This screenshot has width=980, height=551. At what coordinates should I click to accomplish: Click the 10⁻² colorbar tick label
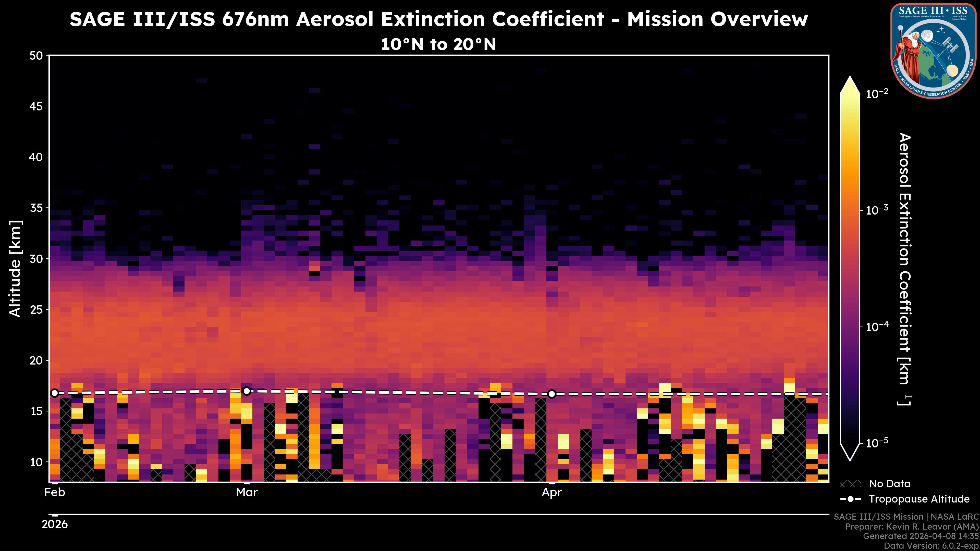[x=877, y=94]
